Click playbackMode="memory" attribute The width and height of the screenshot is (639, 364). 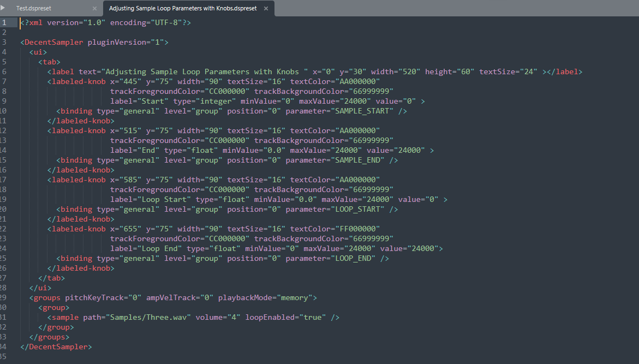(265, 297)
